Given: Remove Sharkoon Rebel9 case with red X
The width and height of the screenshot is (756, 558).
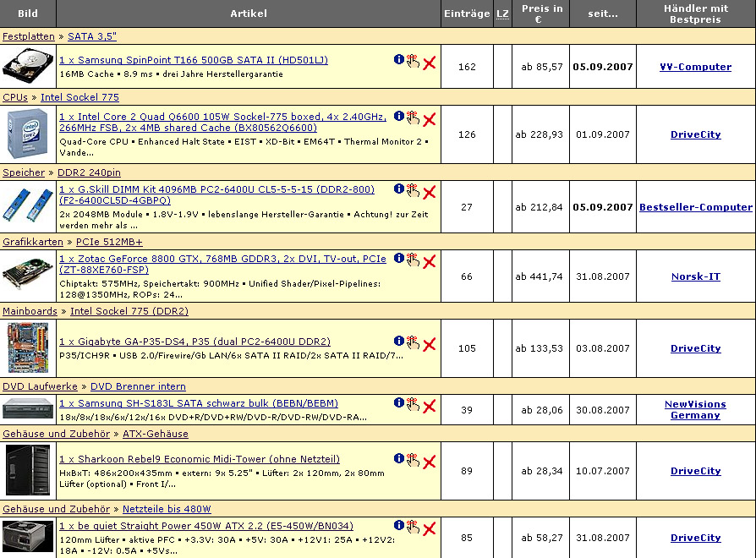Looking at the screenshot, I should [x=429, y=462].
